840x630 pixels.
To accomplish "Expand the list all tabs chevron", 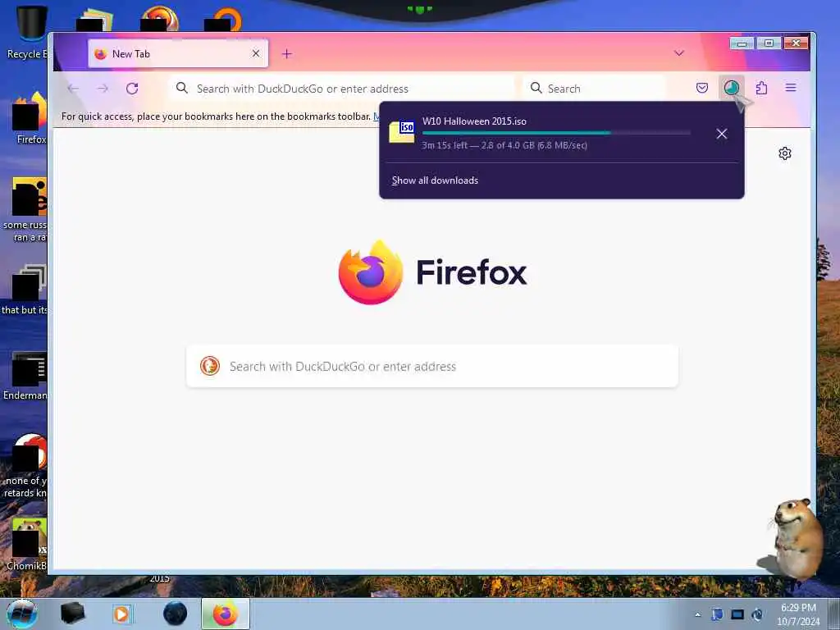I will (678, 53).
